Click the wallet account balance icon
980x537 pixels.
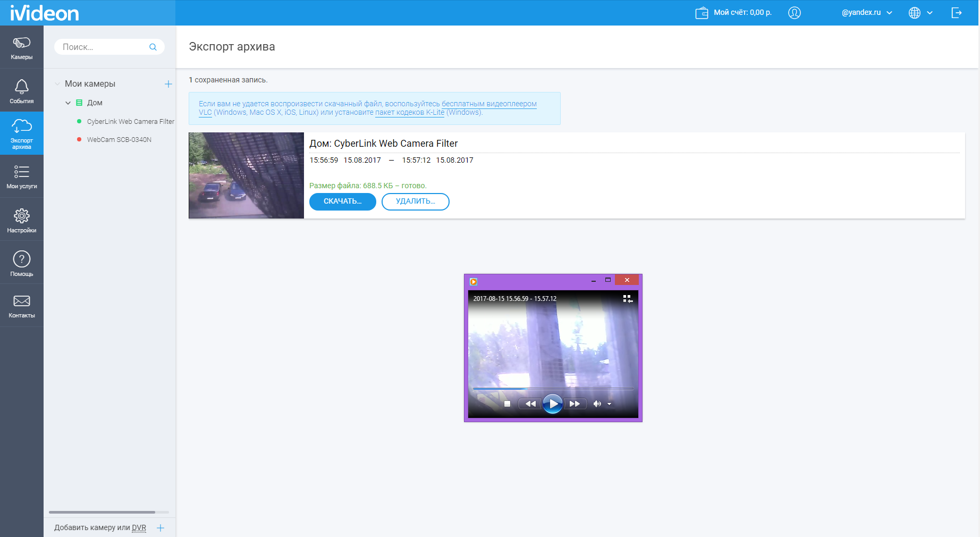click(x=702, y=13)
